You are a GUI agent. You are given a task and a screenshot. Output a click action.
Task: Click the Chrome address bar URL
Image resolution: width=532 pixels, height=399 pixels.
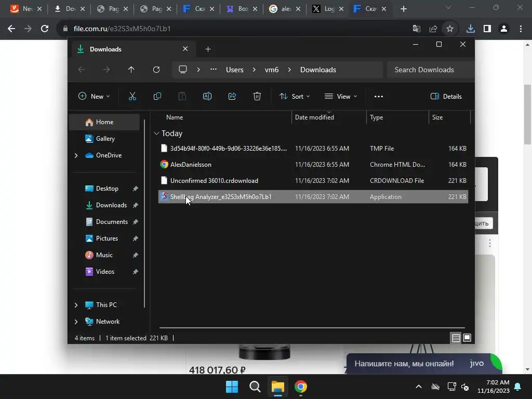point(122,29)
